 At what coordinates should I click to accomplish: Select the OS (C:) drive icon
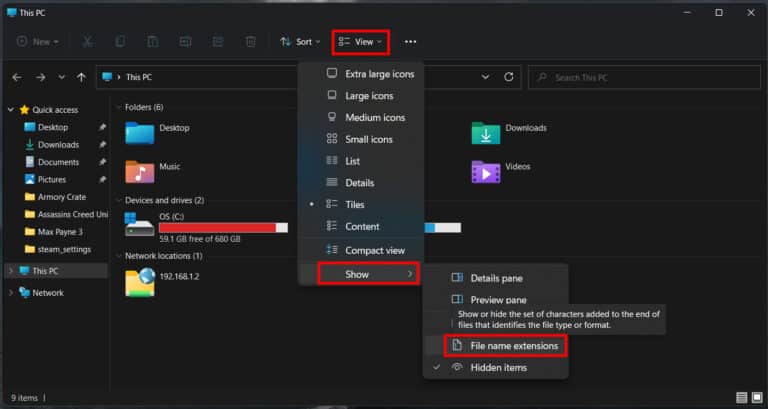pyautogui.click(x=140, y=226)
